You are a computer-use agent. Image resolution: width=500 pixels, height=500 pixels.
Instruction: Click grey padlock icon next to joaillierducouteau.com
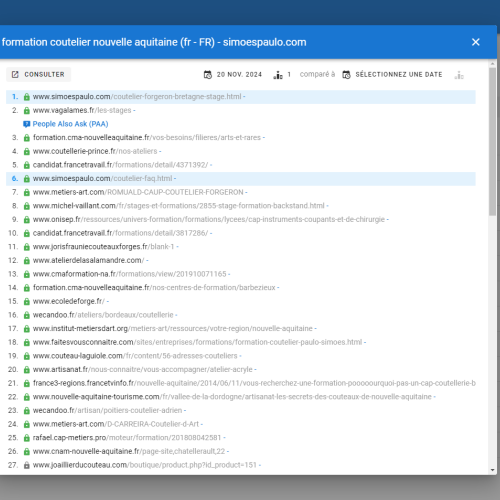tap(27, 466)
